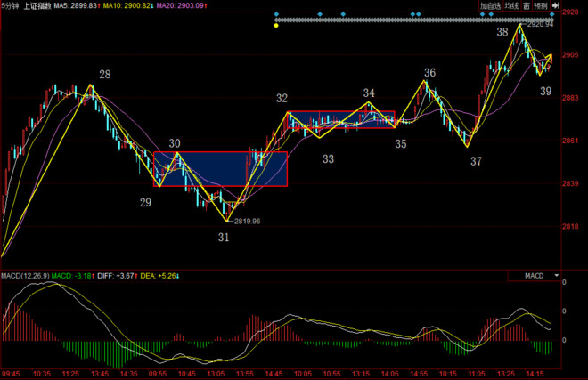Click the MACD(12,26,9) parameter label
Image resolution: width=588 pixels, height=380 pixels.
tap(25, 276)
